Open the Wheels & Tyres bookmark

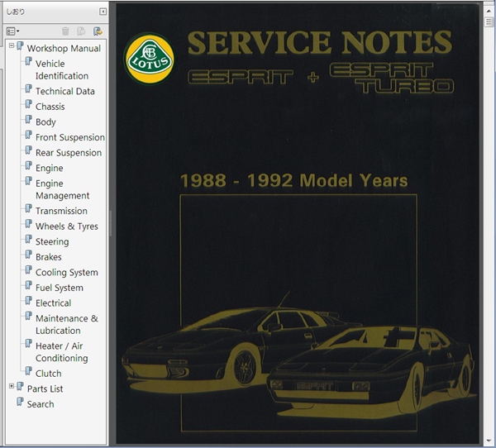click(67, 226)
